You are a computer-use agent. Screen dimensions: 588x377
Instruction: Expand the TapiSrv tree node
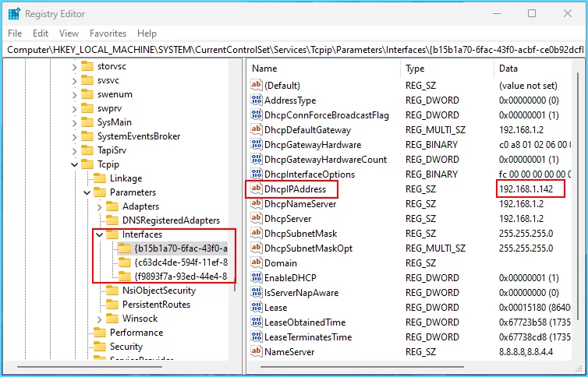(74, 150)
